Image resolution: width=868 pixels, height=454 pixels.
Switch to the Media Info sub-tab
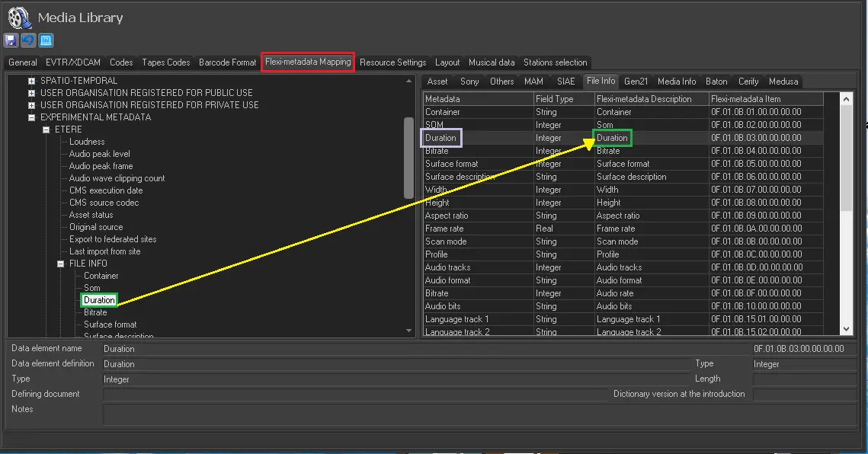pyautogui.click(x=676, y=82)
